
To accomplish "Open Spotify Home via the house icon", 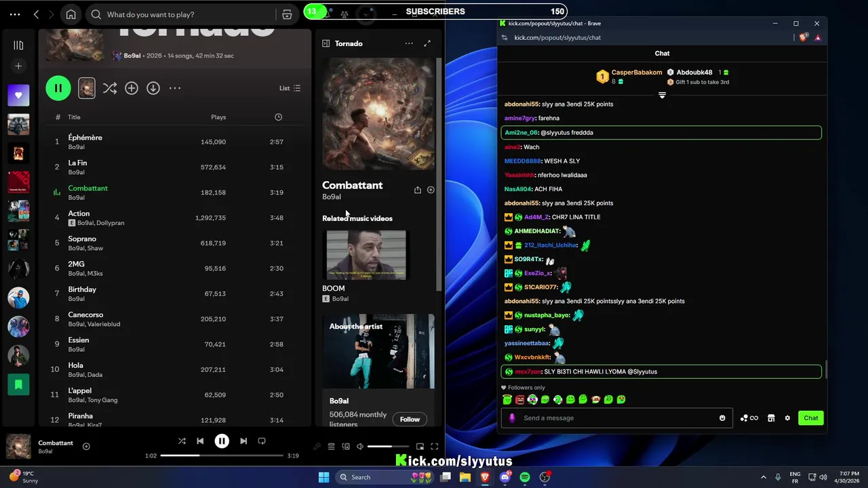I will (x=71, y=14).
